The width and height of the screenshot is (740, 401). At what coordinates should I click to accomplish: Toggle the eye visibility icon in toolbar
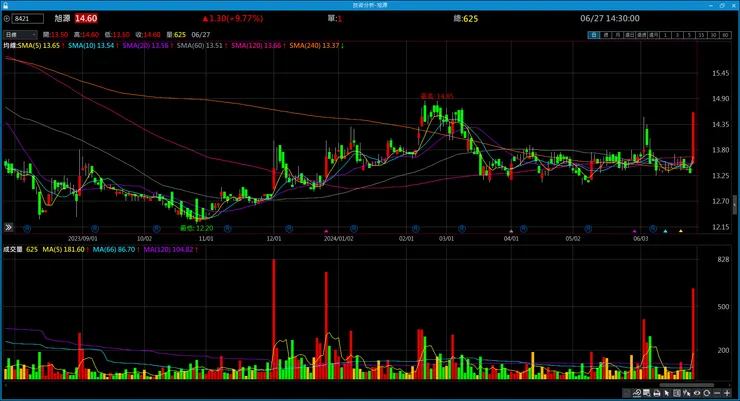pos(697,393)
